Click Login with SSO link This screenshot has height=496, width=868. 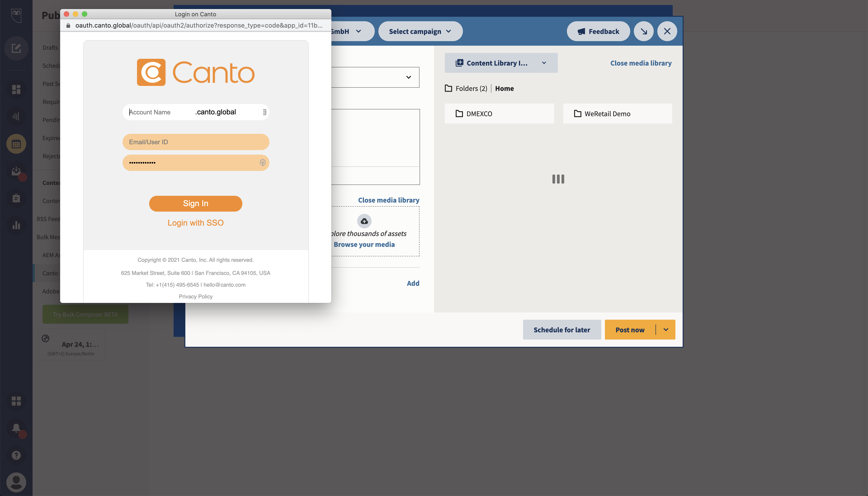(x=196, y=222)
